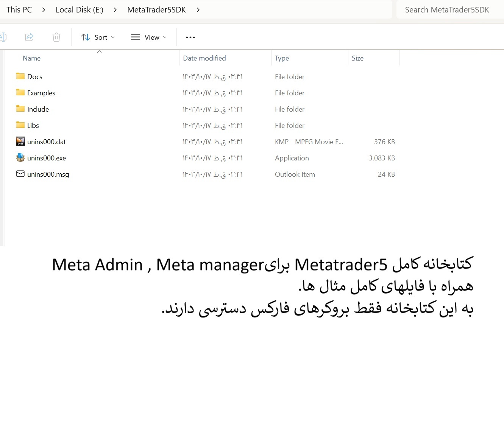Select the unins000.exe application icon
The width and height of the screenshot is (504, 423).
point(20,158)
